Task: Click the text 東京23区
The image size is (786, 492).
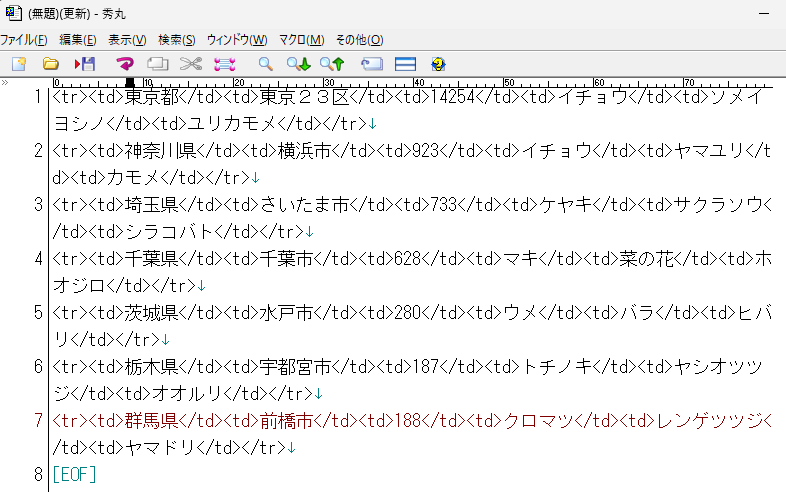Action: (304, 96)
